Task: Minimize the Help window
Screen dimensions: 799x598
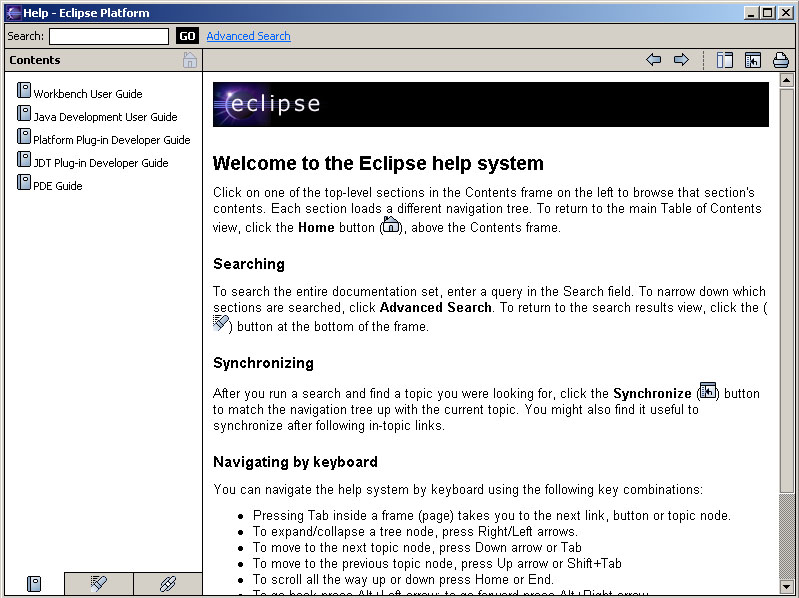Action: click(x=751, y=13)
